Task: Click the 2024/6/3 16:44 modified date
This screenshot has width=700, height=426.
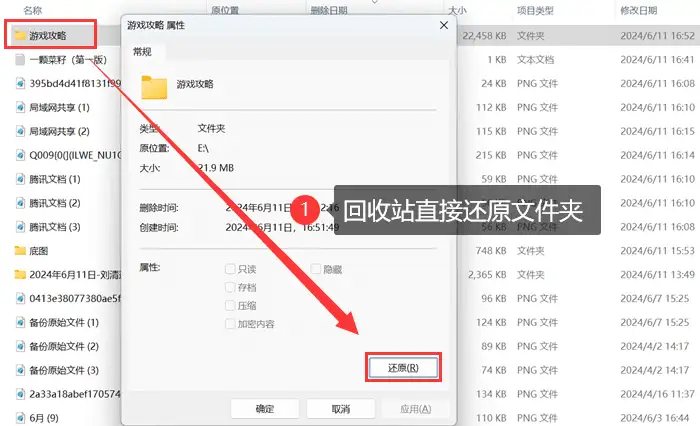Action: pos(655,418)
